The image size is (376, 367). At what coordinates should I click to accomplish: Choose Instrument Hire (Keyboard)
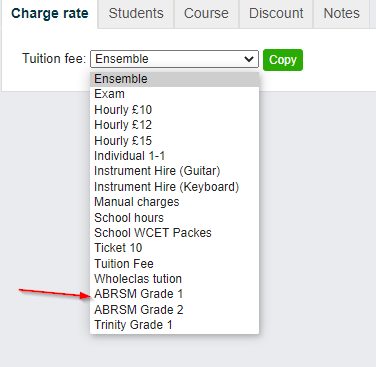tap(174, 187)
